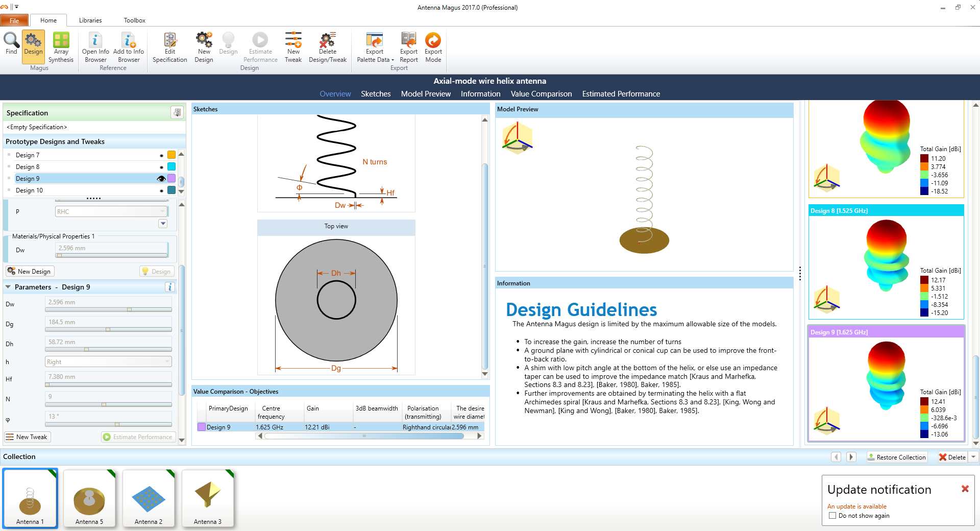
Task: Open Array Synthesis tool
Action: [x=61, y=40]
